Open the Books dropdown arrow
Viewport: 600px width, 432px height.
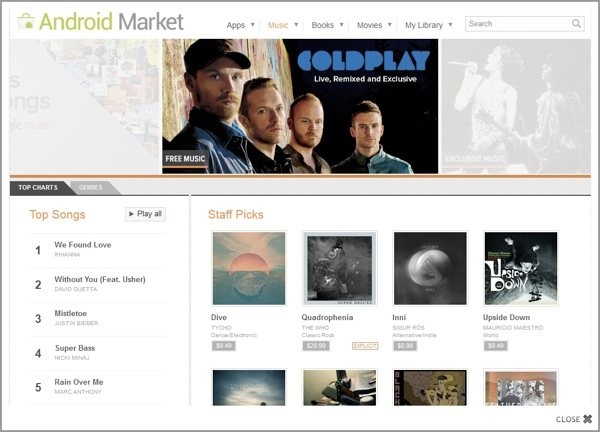pyautogui.click(x=341, y=25)
